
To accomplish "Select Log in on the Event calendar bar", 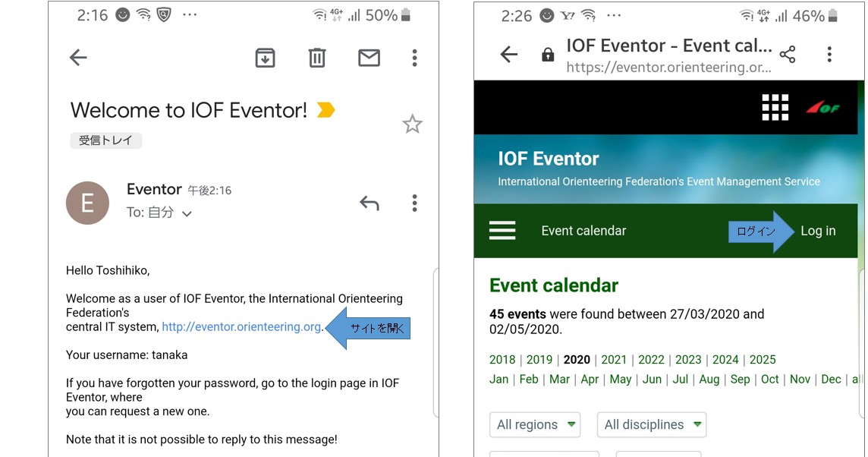I will (818, 230).
